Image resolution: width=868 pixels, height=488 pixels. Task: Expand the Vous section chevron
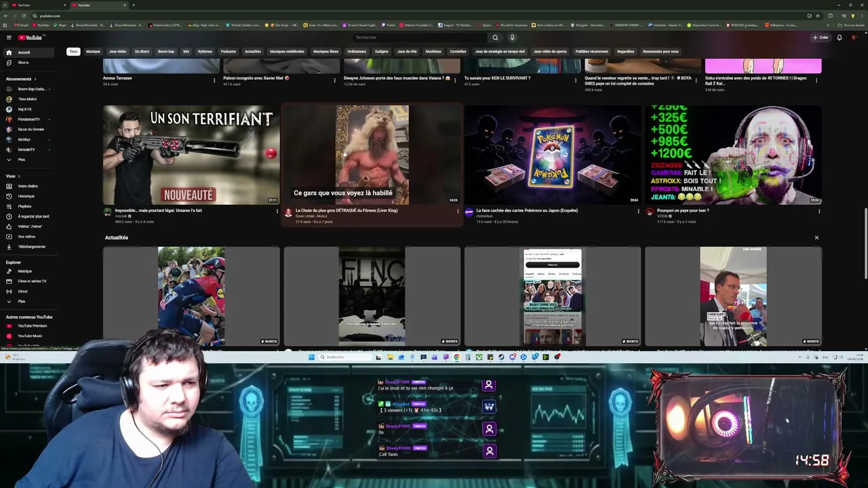tap(18, 176)
